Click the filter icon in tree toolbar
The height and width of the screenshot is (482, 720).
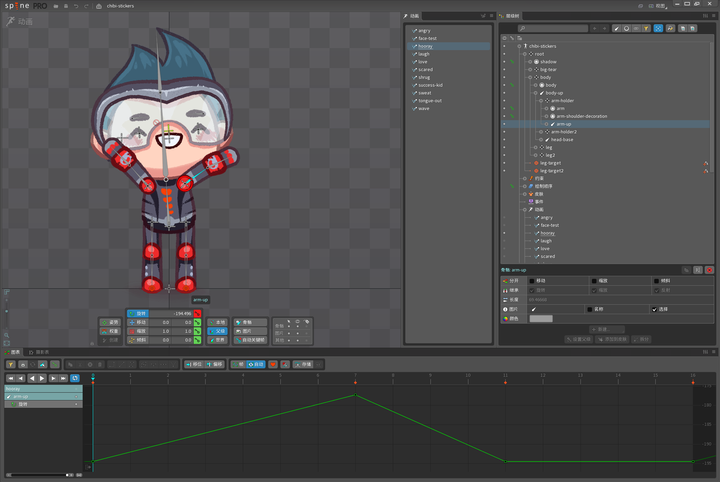click(x=645, y=28)
